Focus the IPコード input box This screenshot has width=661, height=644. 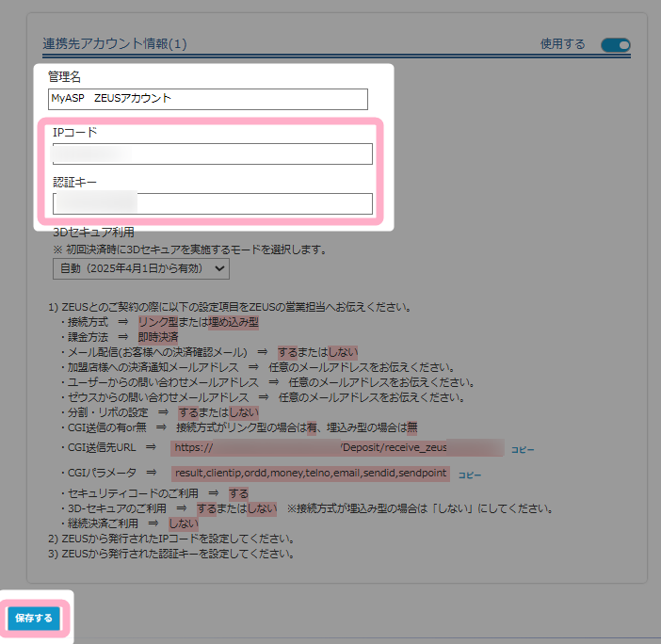click(x=213, y=153)
